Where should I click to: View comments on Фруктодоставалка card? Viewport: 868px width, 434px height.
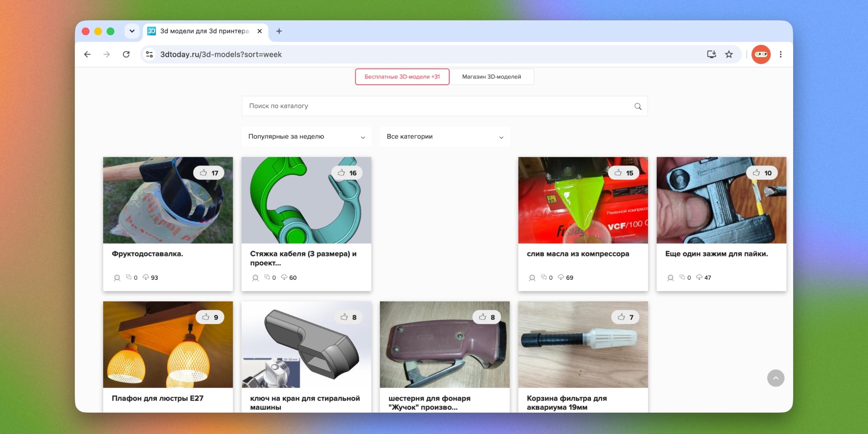132,277
